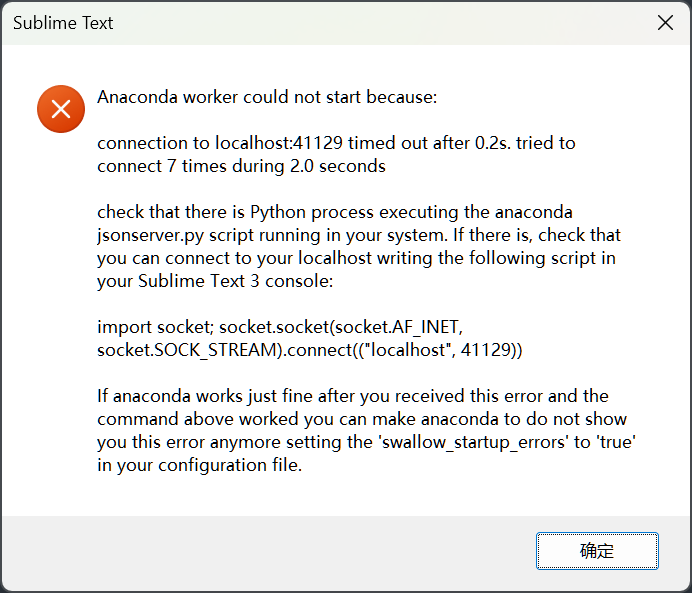The image size is (692, 593).
Task: Click the 'you can connect to your localhost' line
Action: (x=356, y=258)
